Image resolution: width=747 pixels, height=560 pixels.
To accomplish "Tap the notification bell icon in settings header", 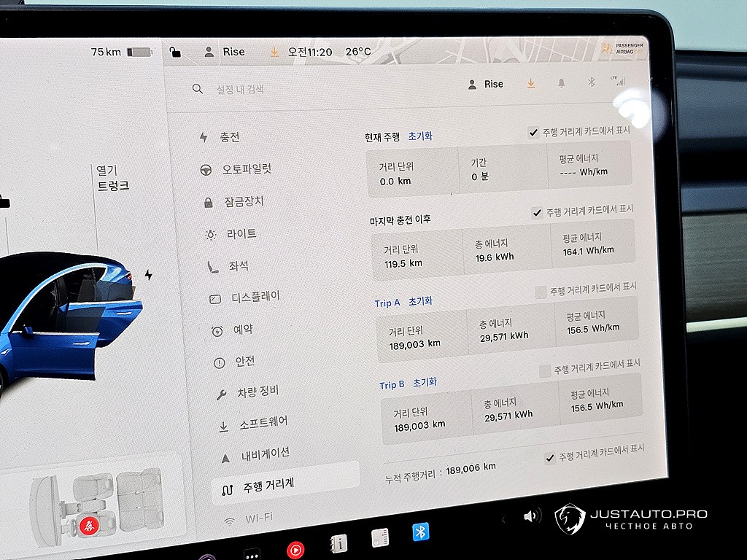I will 561,83.
